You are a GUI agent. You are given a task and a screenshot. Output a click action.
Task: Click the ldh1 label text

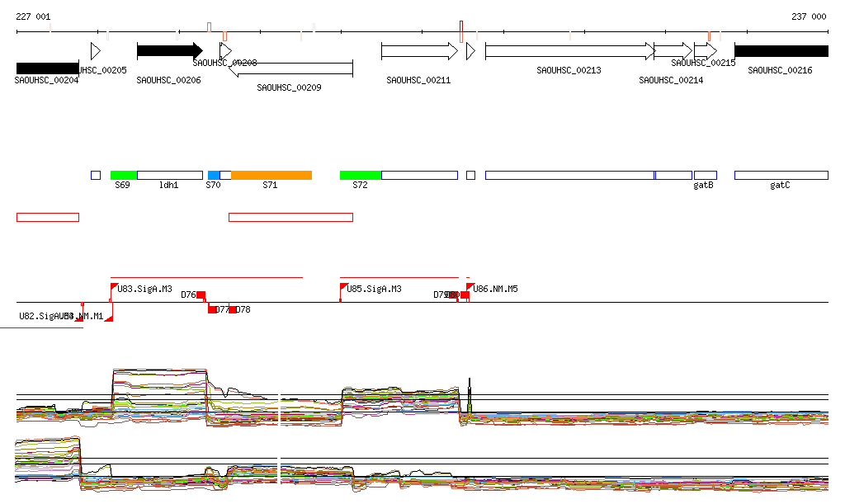[x=168, y=186]
